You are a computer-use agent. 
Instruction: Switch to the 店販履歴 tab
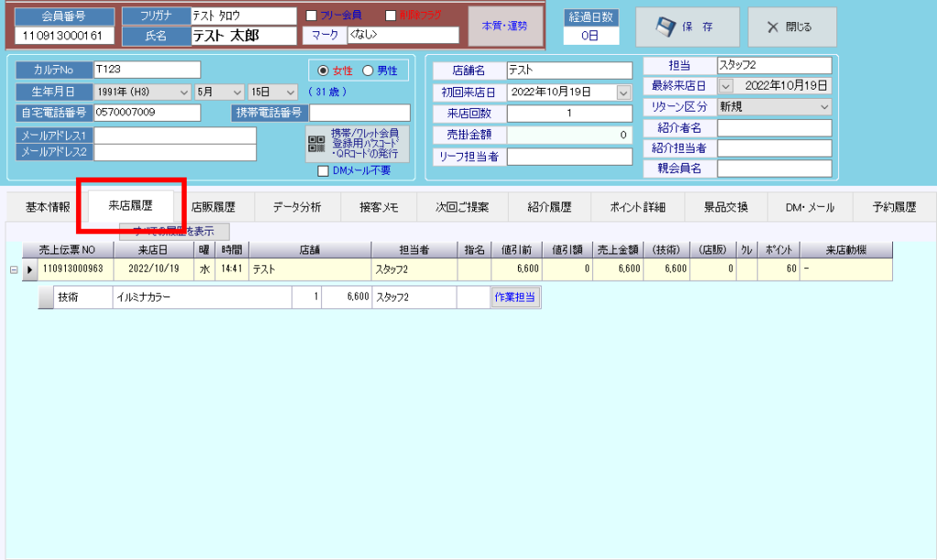(x=213, y=207)
